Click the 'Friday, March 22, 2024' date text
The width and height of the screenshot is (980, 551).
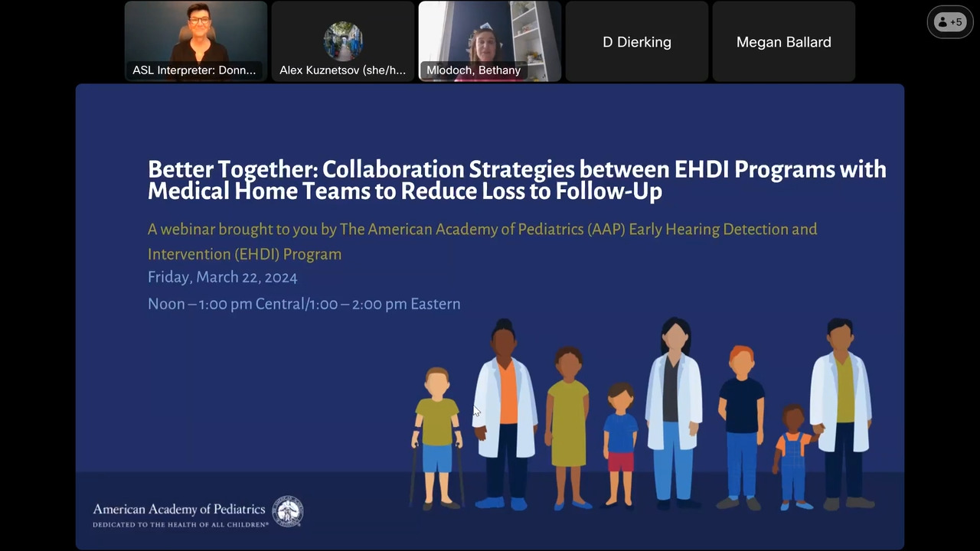pyautogui.click(x=222, y=277)
